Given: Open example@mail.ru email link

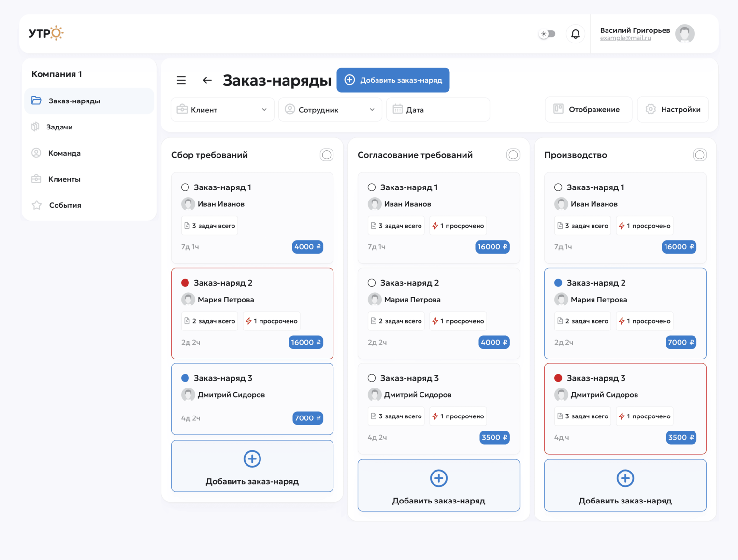Looking at the screenshot, I should (625, 38).
